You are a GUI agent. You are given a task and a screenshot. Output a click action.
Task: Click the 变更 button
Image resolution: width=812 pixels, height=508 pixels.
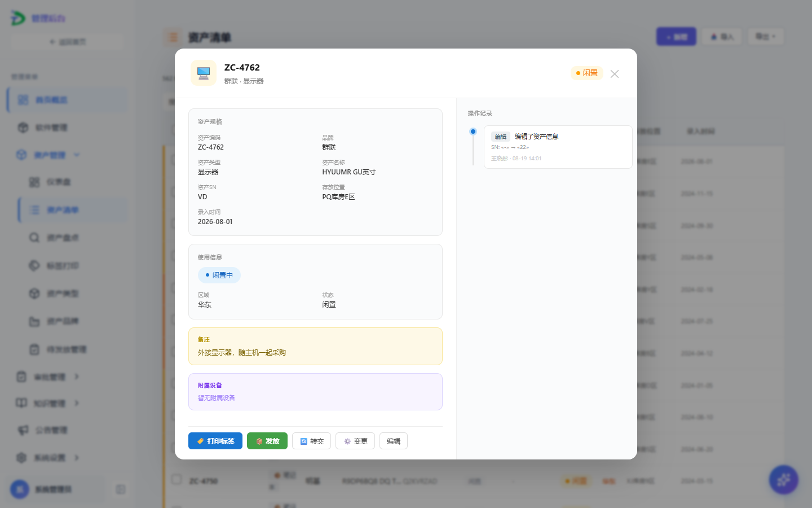[x=355, y=441]
